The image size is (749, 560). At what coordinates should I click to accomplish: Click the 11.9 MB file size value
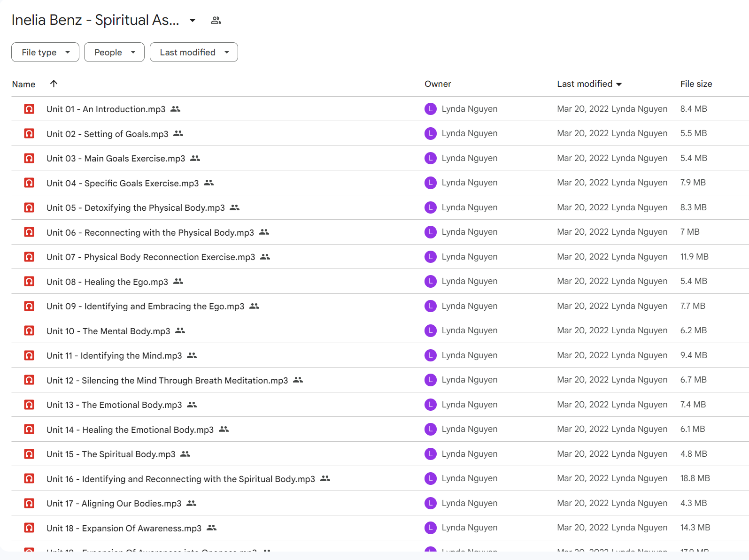pyautogui.click(x=694, y=256)
